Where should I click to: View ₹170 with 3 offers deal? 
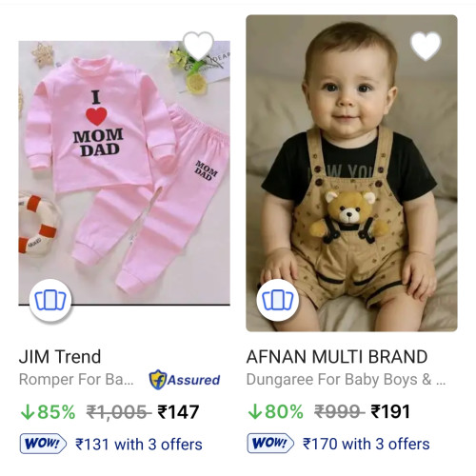tap(367, 444)
